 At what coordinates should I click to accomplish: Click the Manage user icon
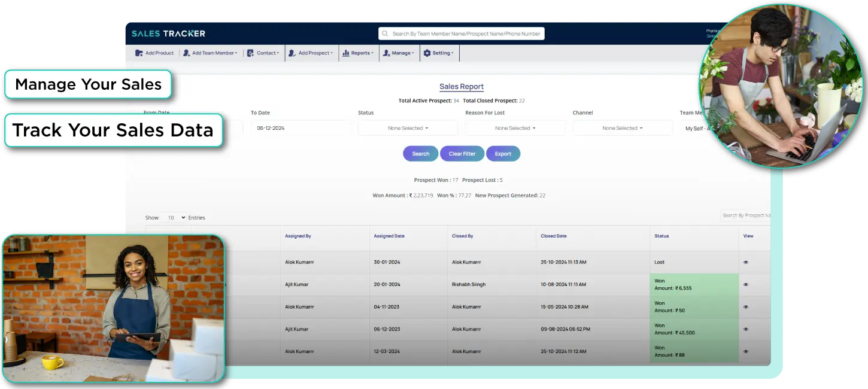click(x=387, y=53)
